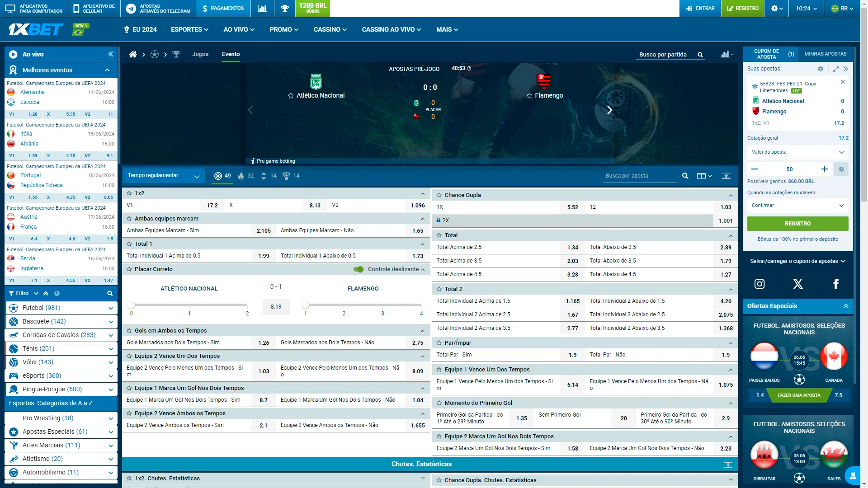
Task: Open AO VIVO menu
Action: pos(239,29)
